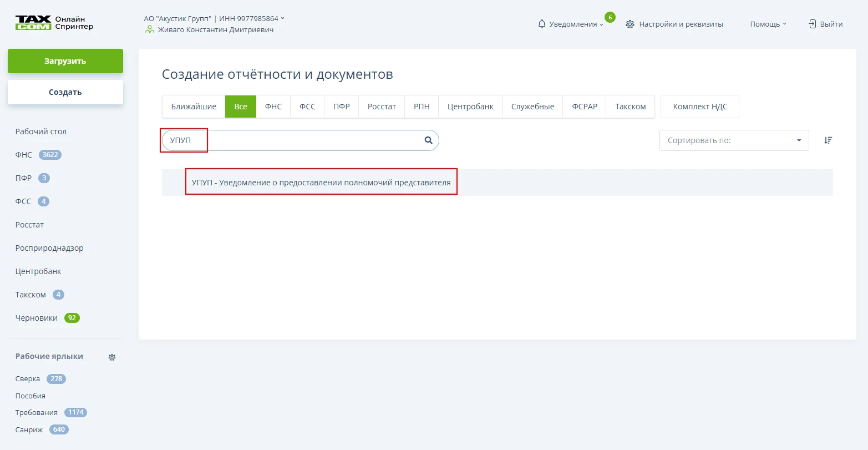Open Росстат section in the sidebar

(29, 225)
